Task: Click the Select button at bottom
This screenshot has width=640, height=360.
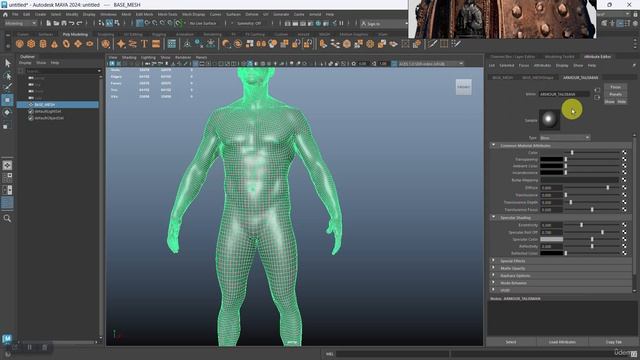Action: point(511,342)
